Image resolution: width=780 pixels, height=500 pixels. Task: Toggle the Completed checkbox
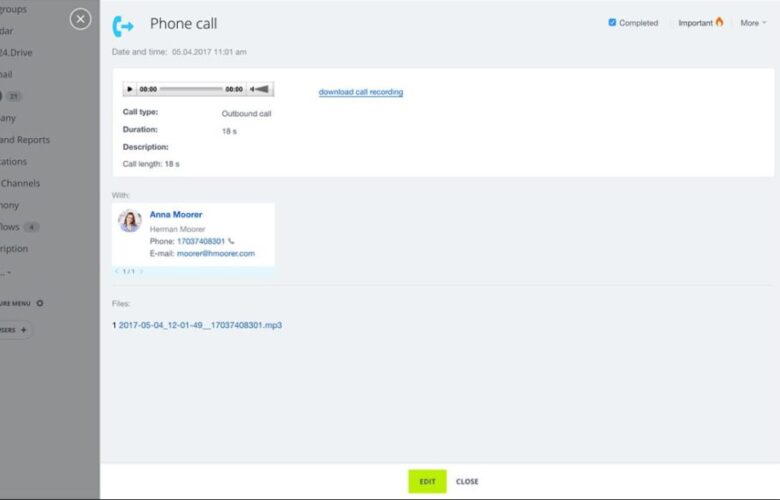[612, 22]
